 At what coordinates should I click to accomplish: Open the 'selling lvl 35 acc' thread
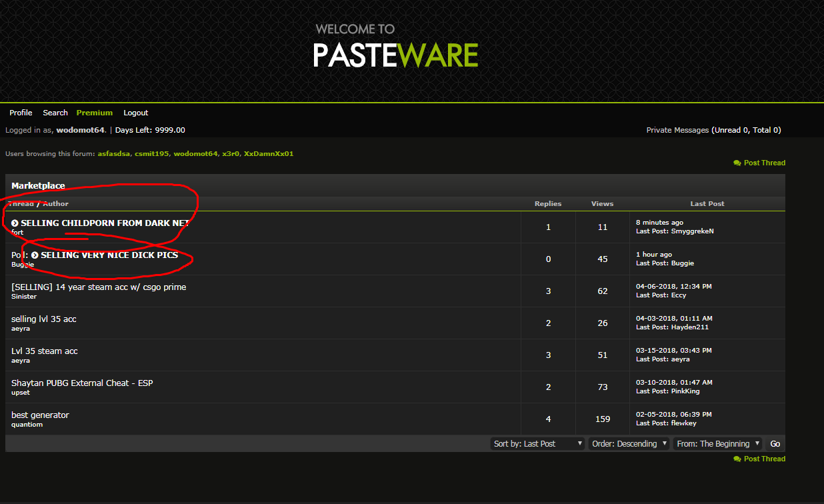pos(44,319)
